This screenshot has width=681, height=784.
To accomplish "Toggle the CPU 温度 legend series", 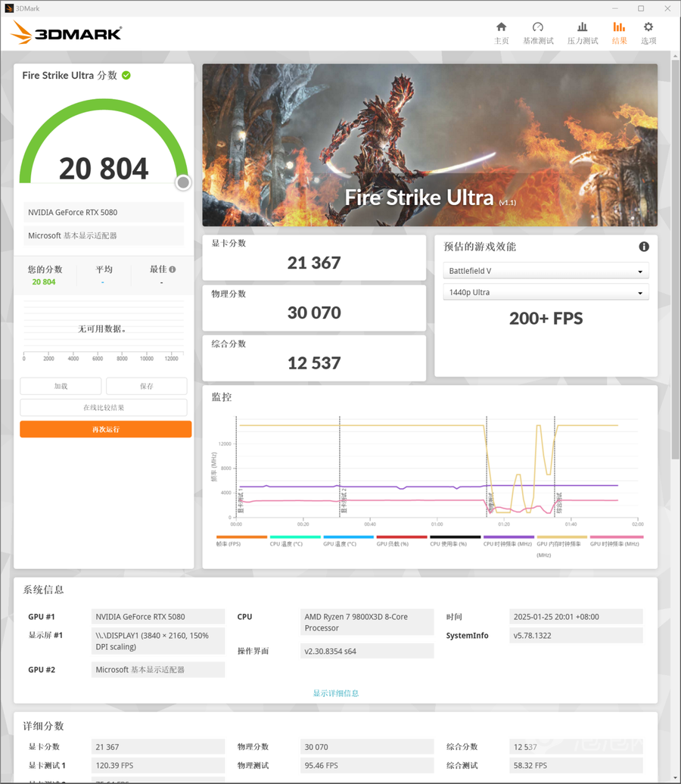I will (x=294, y=537).
